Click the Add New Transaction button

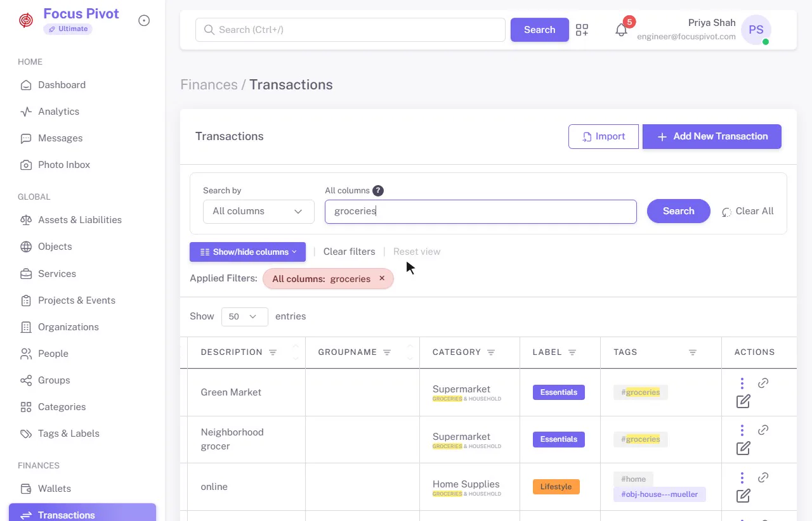tap(712, 137)
